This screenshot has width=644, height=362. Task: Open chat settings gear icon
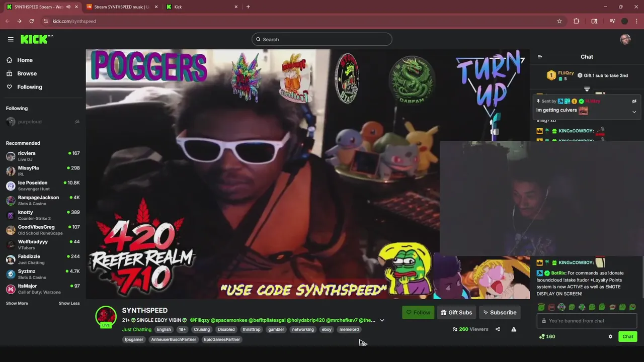[x=610, y=336]
